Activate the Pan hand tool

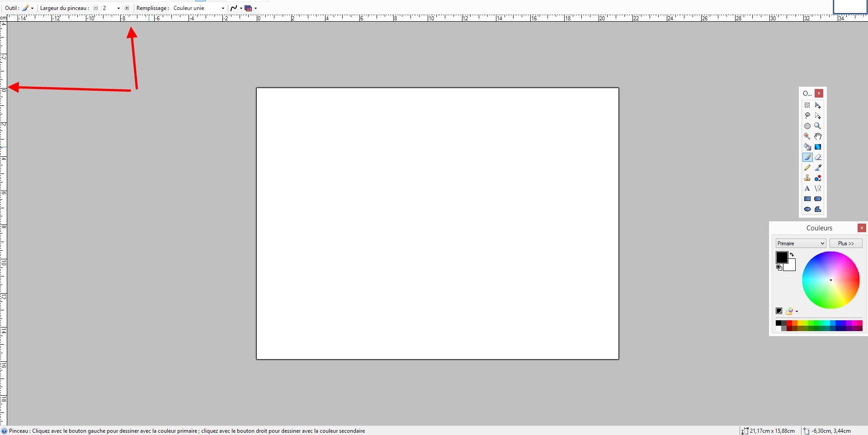818,136
